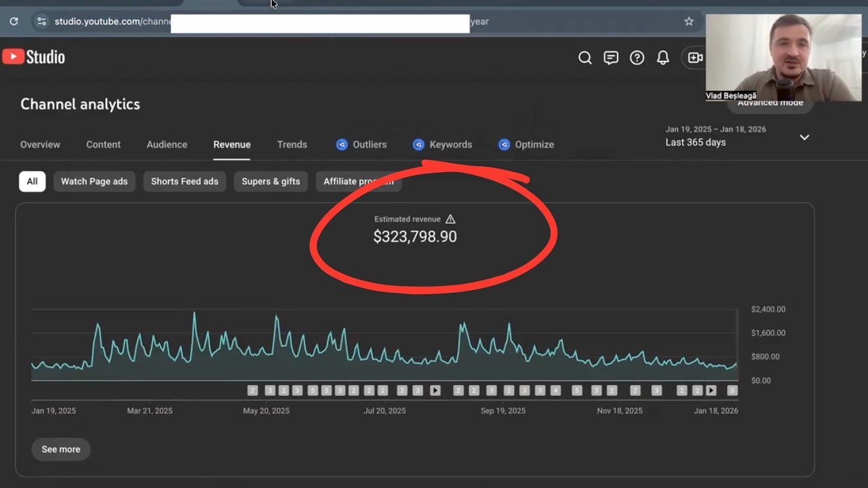Click the Vlad Beșleagă webcam overlay
This screenshot has height=488, width=868.
point(783,58)
